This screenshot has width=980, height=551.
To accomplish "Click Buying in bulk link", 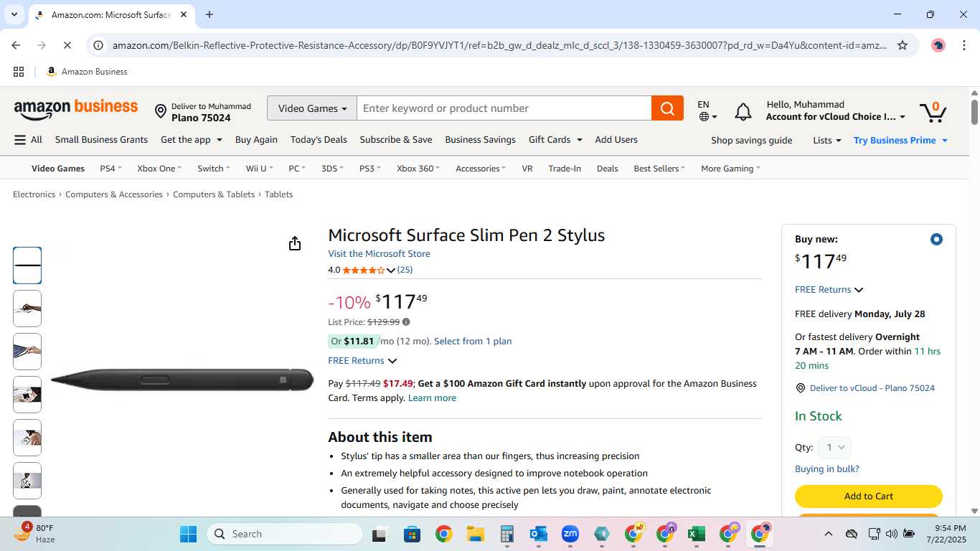I will tap(826, 469).
